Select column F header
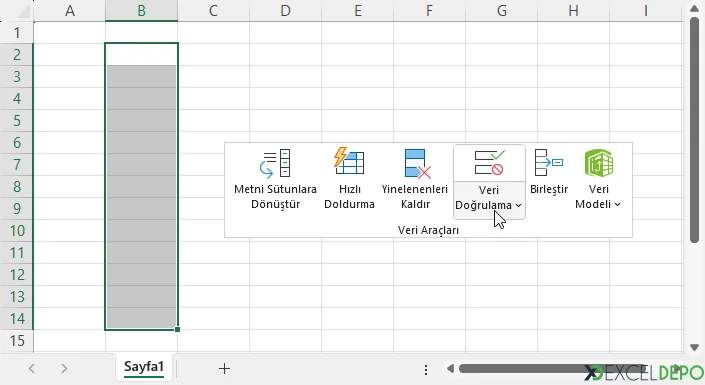Viewport: 705px width, 385px height. pos(429,10)
